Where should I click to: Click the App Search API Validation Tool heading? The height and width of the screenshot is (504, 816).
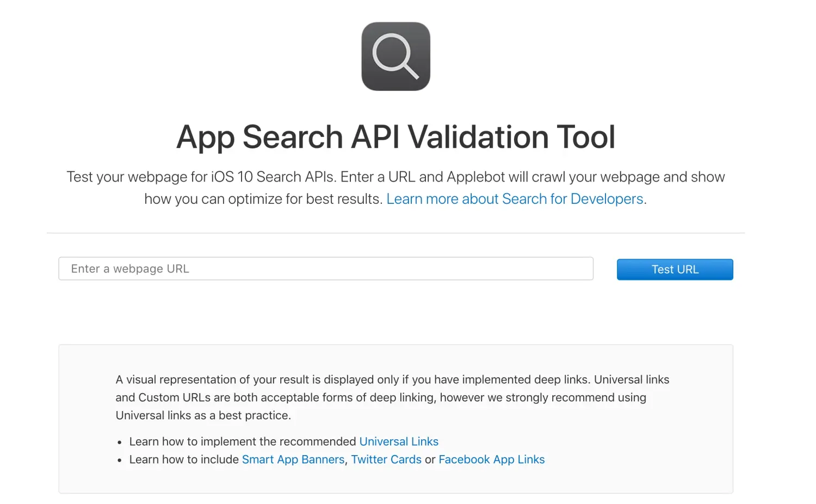point(395,136)
